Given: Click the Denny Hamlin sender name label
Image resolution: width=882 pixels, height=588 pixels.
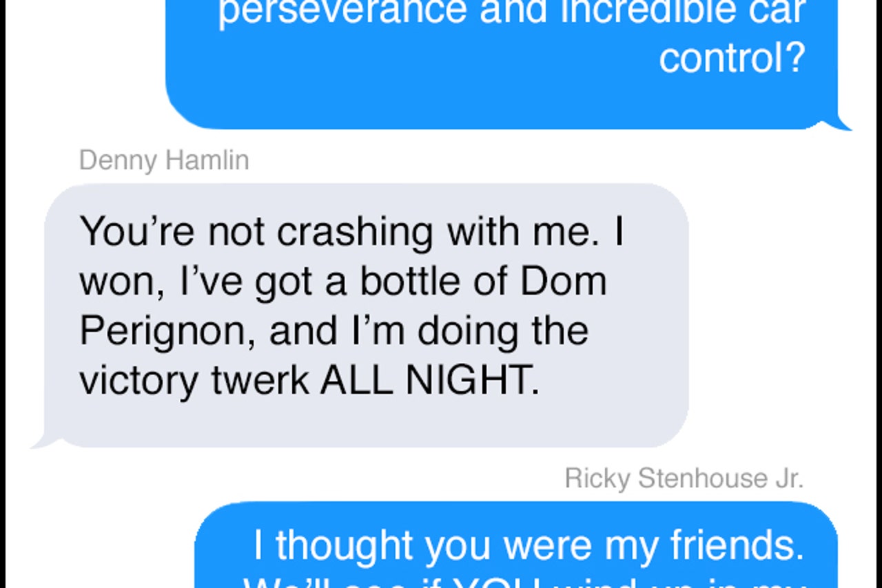Looking at the screenshot, I should [x=164, y=160].
